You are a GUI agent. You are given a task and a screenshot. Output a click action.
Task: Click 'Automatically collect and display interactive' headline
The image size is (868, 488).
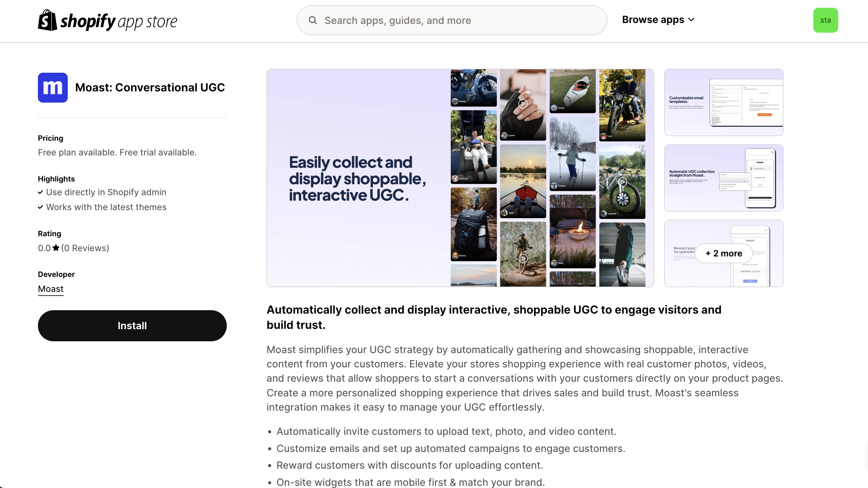[x=494, y=317]
